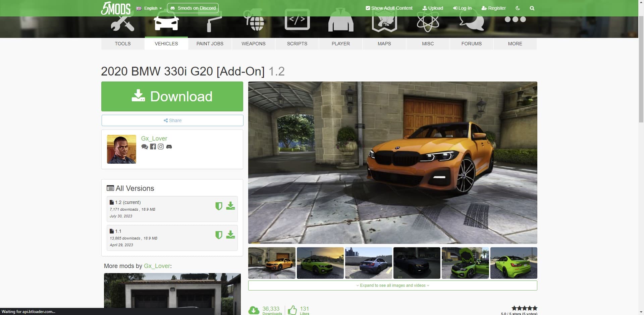Click the shield icon for version 1.2
Viewport: 644px width, 315px height.
tap(219, 206)
